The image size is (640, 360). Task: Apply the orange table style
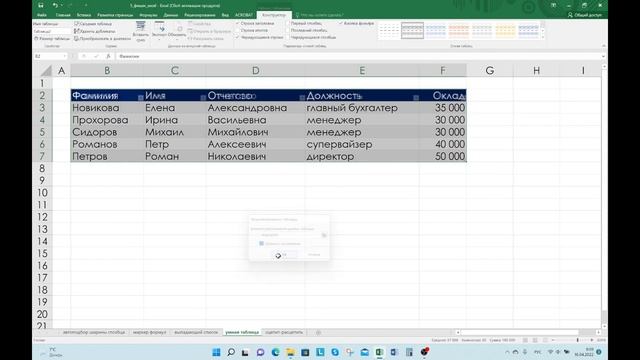pyautogui.click(x=459, y=31)
